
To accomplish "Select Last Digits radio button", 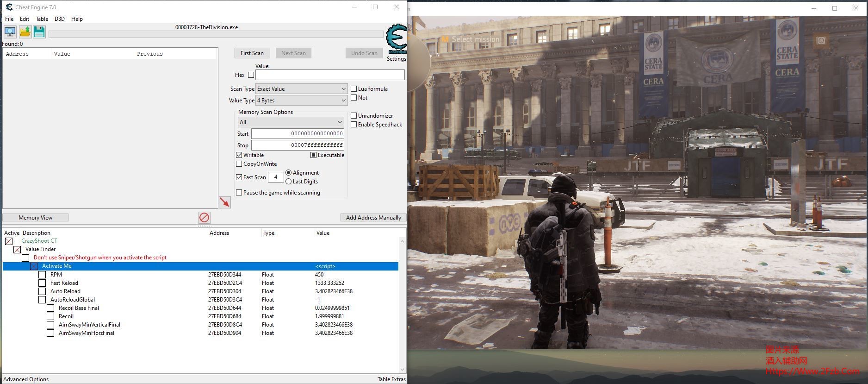I will coord(289,182).
